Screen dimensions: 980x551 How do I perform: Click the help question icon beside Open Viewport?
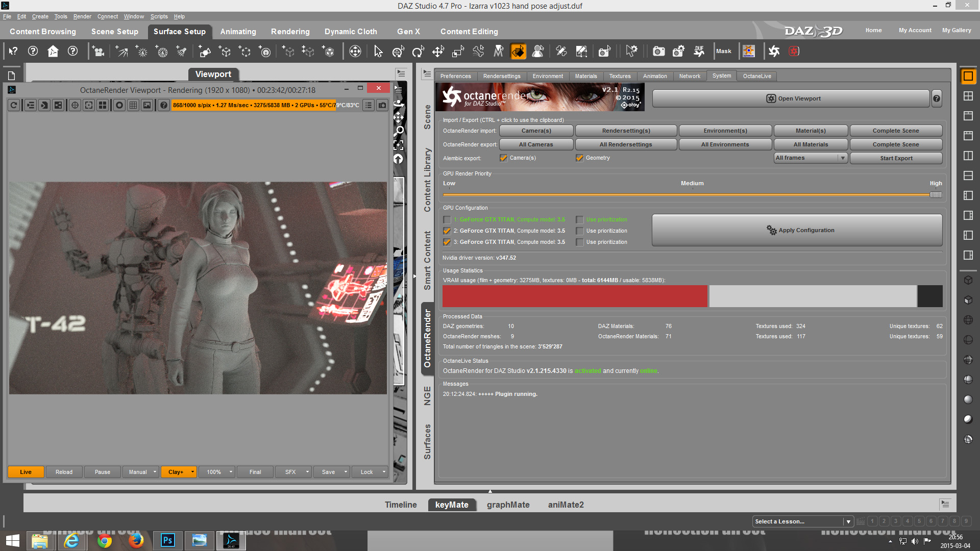tap(937, 98)
